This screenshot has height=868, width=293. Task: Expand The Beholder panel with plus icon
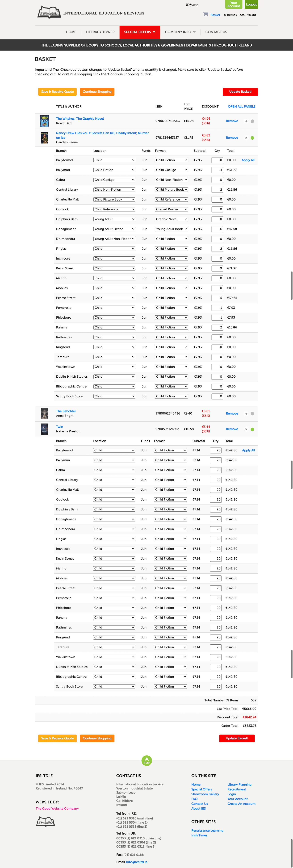(x=246, y=414)
